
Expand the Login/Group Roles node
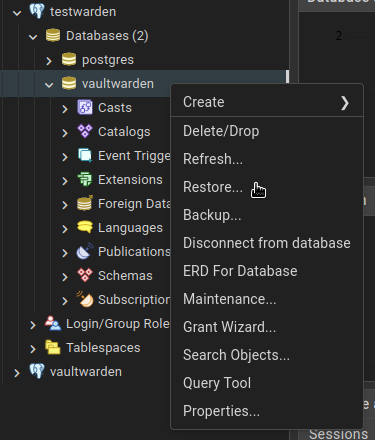click(33, 325)
